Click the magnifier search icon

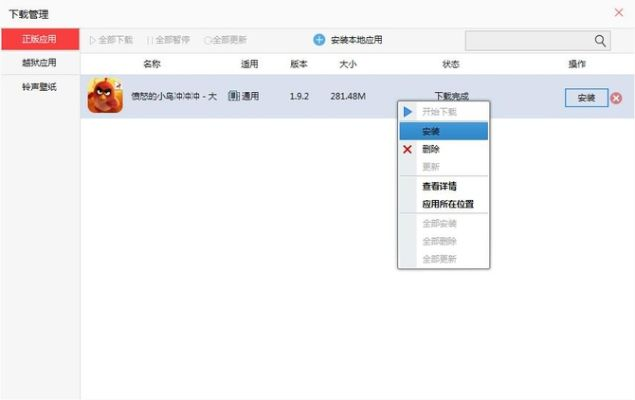pyautogui.click(x=600, y=40)
